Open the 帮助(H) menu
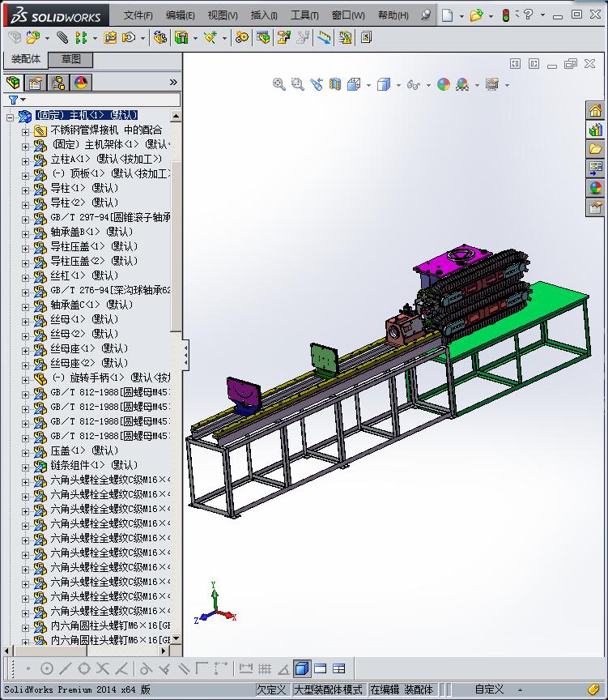Viewport: 608px width, 700px height. coord(393,15)
